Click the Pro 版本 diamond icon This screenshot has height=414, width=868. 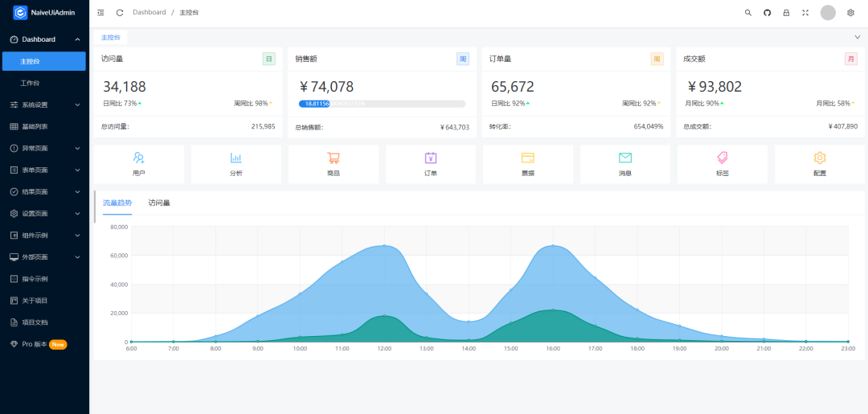(14, 344)
